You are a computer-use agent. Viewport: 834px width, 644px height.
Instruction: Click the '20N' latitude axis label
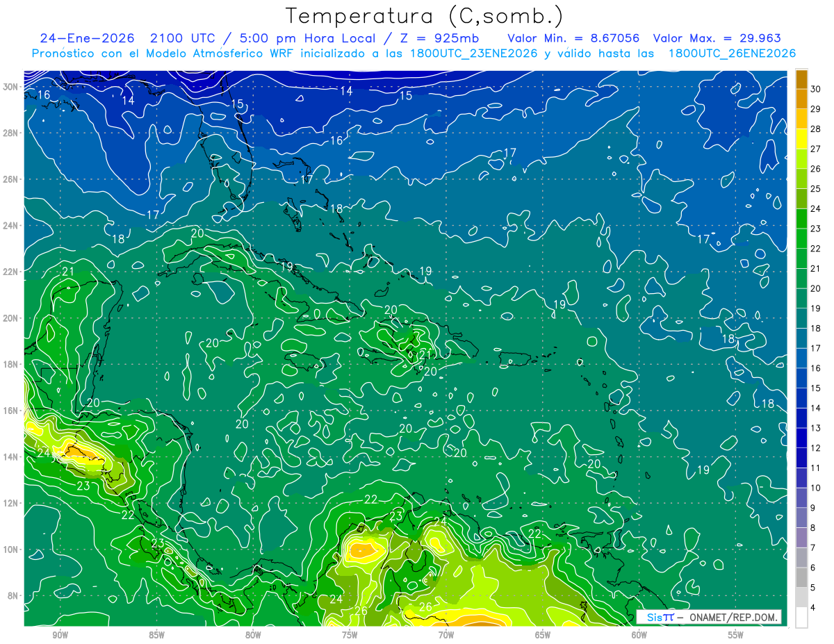click(x=11, y=318)
